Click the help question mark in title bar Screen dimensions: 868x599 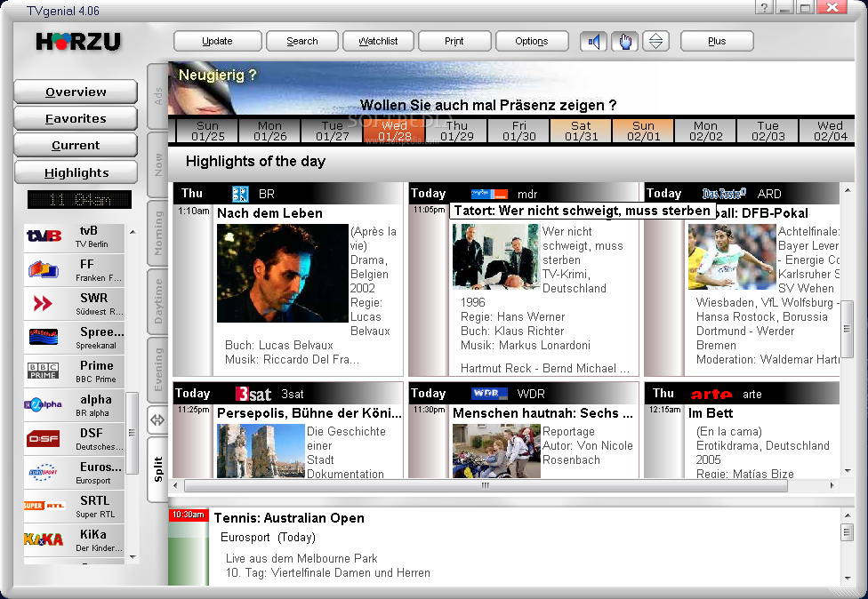pos(764,7)
